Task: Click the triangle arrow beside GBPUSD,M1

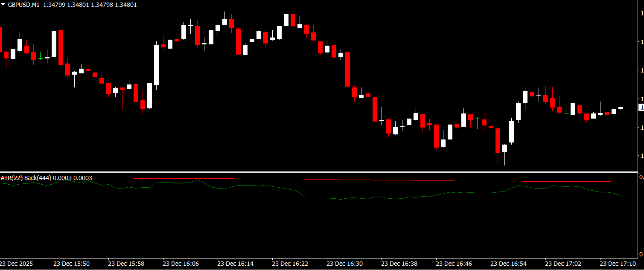Action: 3,5
